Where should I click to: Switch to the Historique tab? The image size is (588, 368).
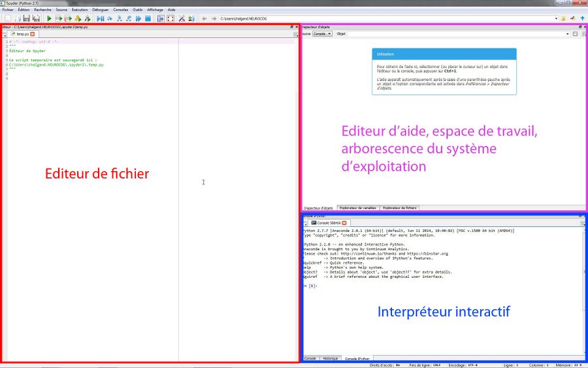point(331,359)
